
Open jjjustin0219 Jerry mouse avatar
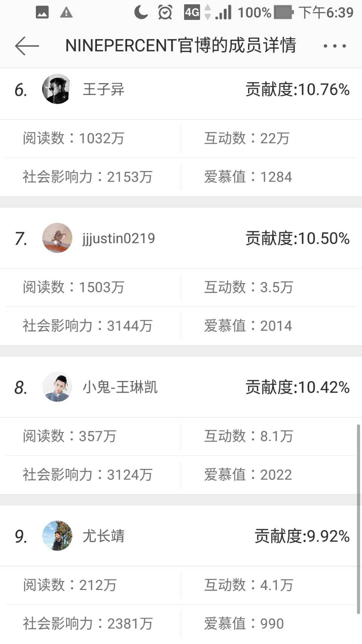[57, 238]
